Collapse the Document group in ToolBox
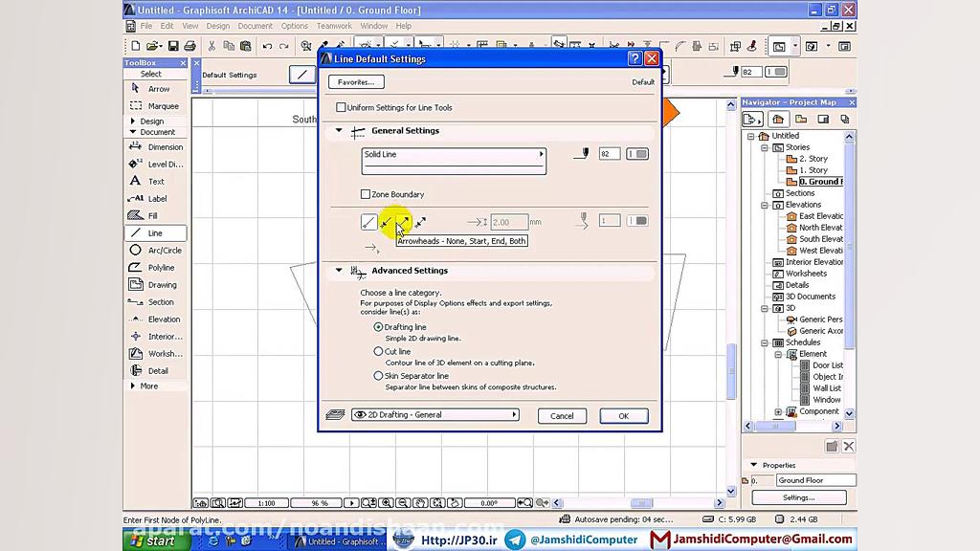980x551 pixels. point(132,132)
